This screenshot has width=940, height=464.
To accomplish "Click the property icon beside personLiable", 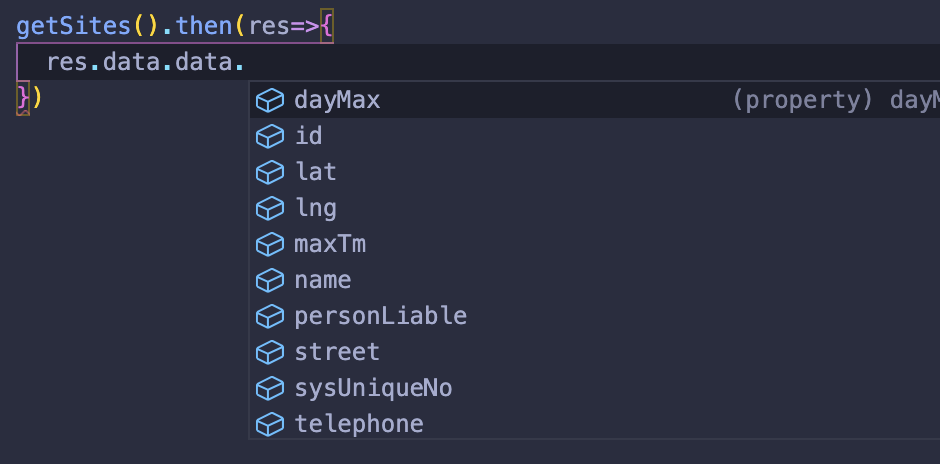I will [x=270, y=316].
